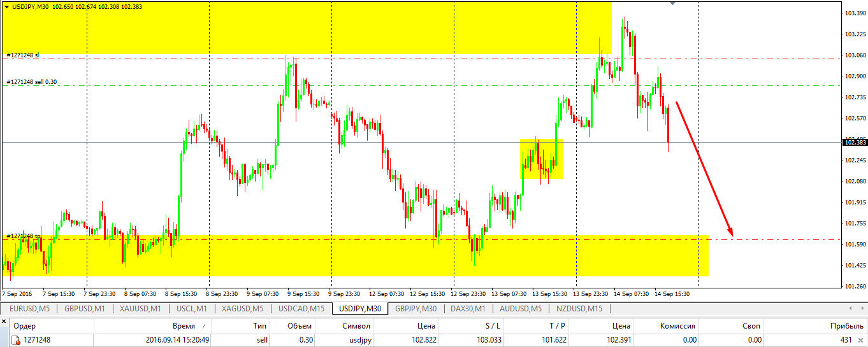
Task: Click the small yellow rectangle on 13 Sep
Action: [542, 159]
